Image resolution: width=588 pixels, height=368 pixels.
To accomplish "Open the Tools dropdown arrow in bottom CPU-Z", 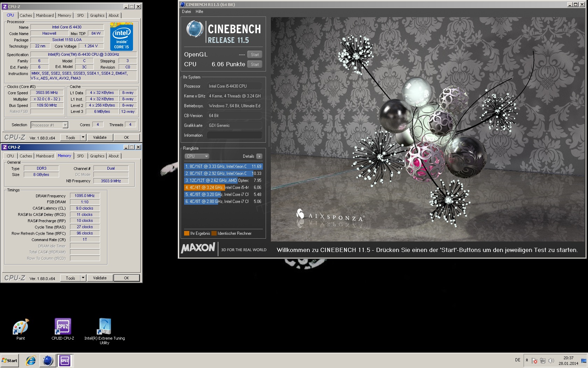I will pos(83,278).
